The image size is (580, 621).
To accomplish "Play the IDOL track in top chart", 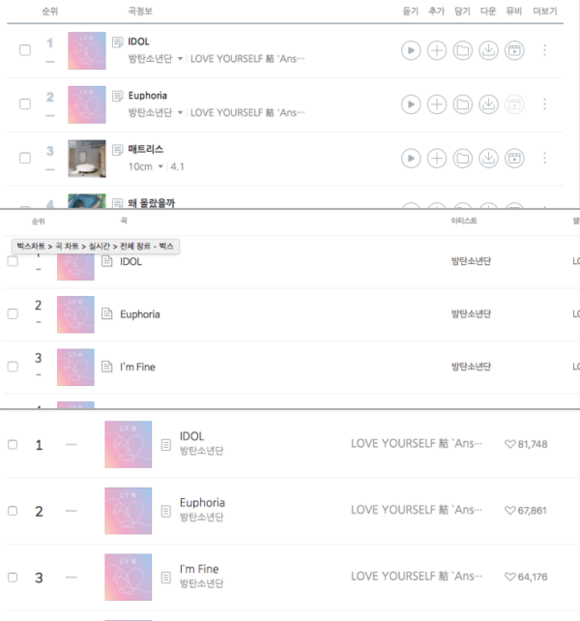I will (411, 50).
